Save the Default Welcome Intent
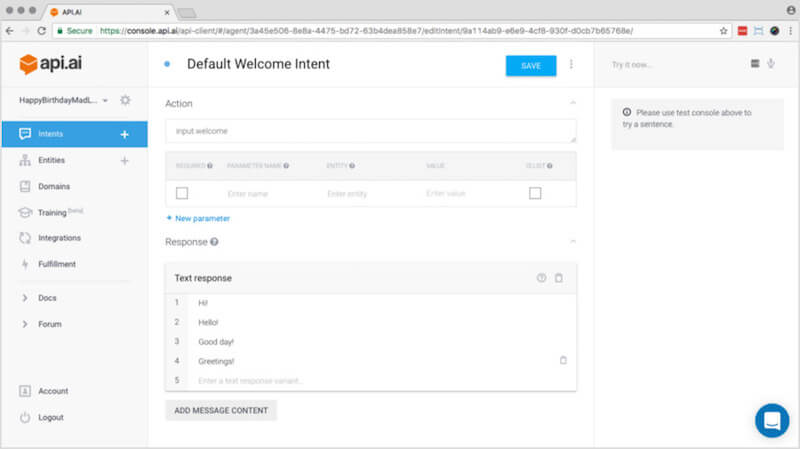 (531, 66)
